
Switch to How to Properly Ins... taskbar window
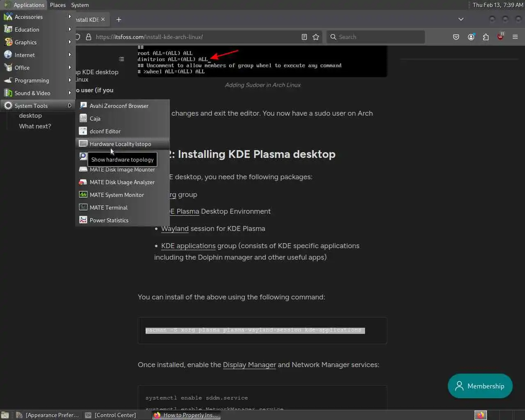(x=186, y=415)
